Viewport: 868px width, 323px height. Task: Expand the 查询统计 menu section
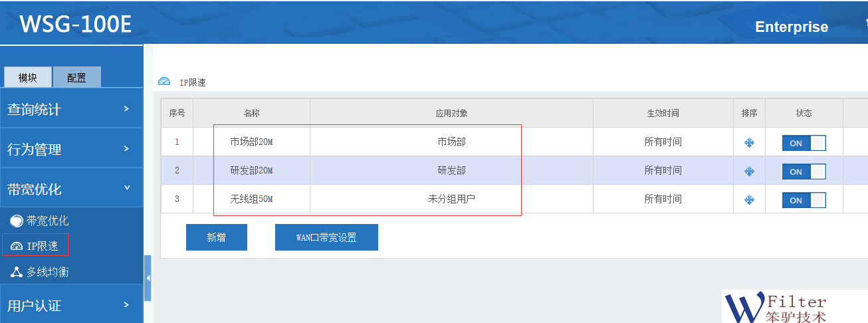pyautogui.click(x=71, y=109)
